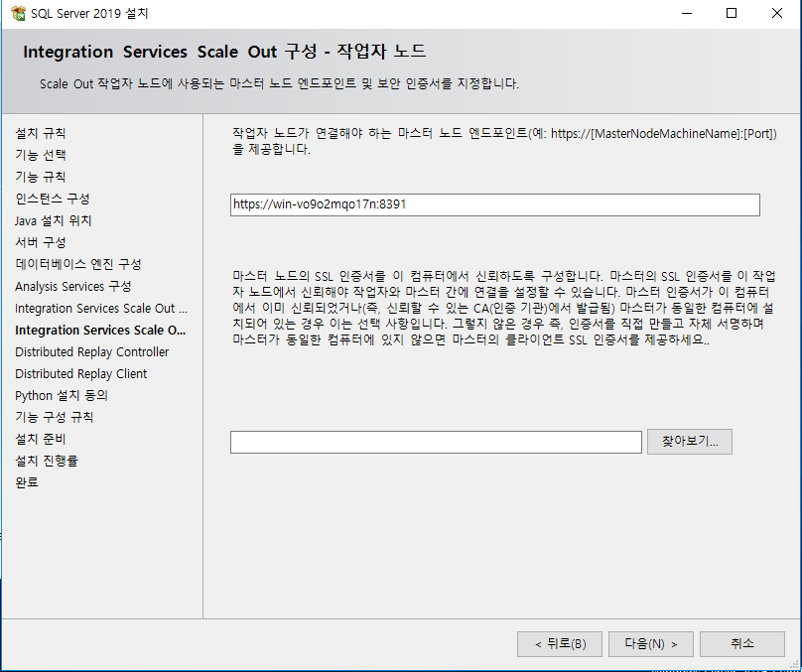This screenshot has width=802, height=672.
Task: Click the SSL certificate path input field
Action: tap(436, 442)
